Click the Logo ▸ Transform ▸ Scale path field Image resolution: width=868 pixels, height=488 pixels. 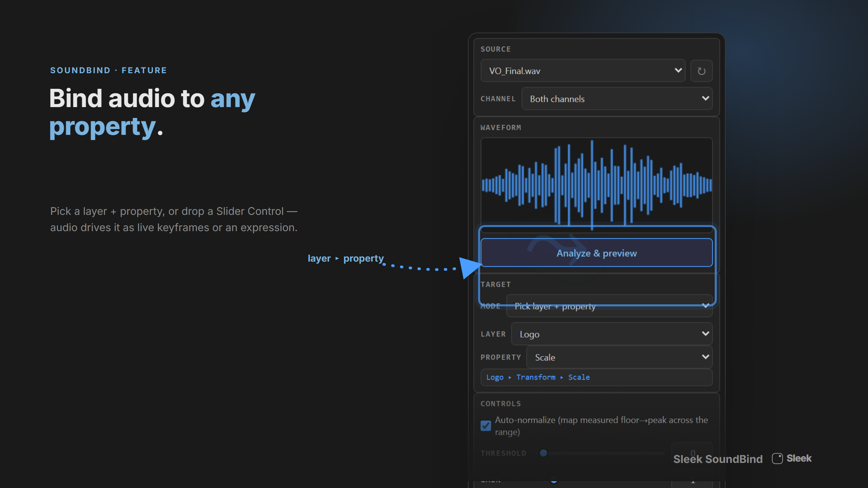coord(596,377)
